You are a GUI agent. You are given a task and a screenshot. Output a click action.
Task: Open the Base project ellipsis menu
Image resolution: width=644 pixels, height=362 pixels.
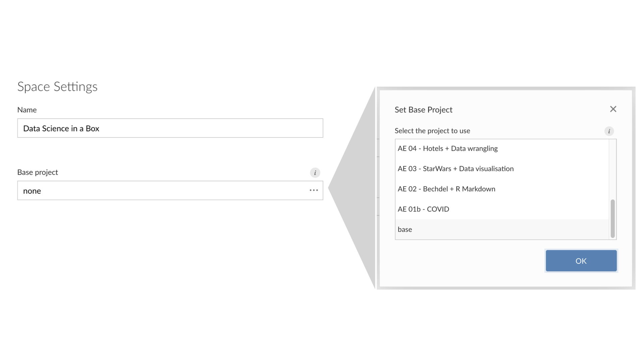tap(314, 190)
